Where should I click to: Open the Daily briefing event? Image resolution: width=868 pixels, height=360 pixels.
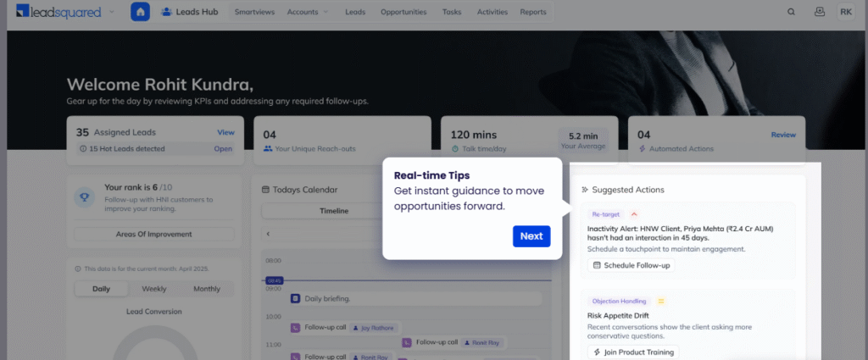tap(415, 299)
